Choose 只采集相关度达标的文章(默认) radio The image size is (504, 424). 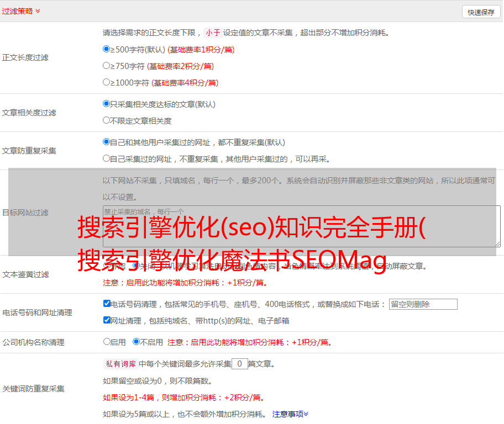106,104
